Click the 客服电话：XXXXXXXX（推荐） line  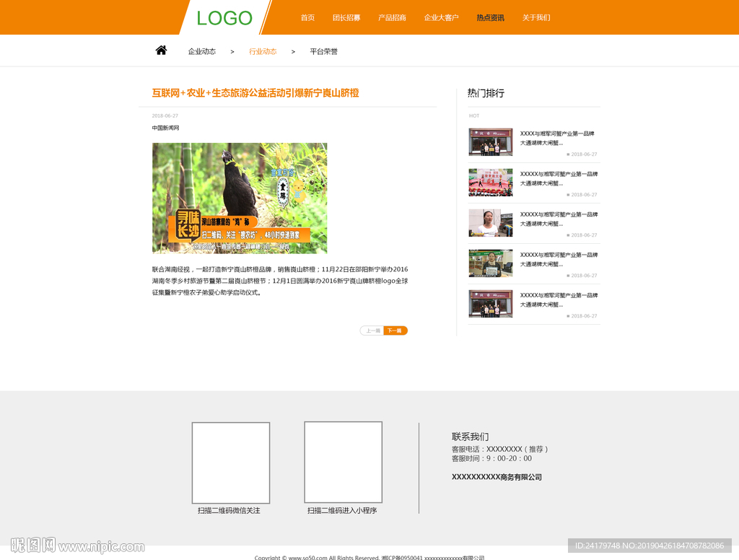pyautogui.click(x=500, y=449)
